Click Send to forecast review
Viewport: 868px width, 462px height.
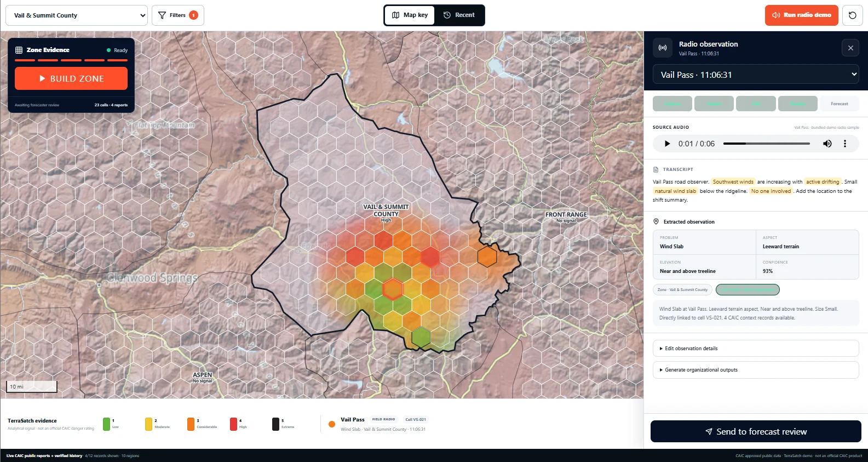(756, 431)
